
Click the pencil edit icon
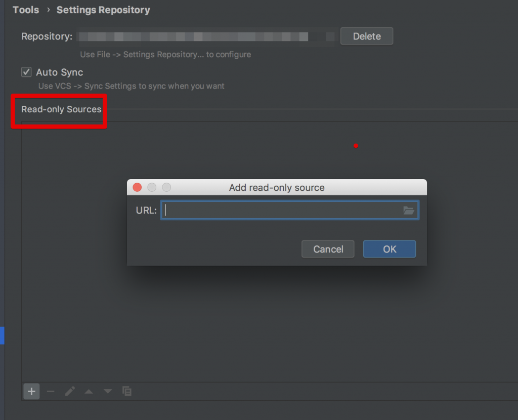(x=70, y=391)
